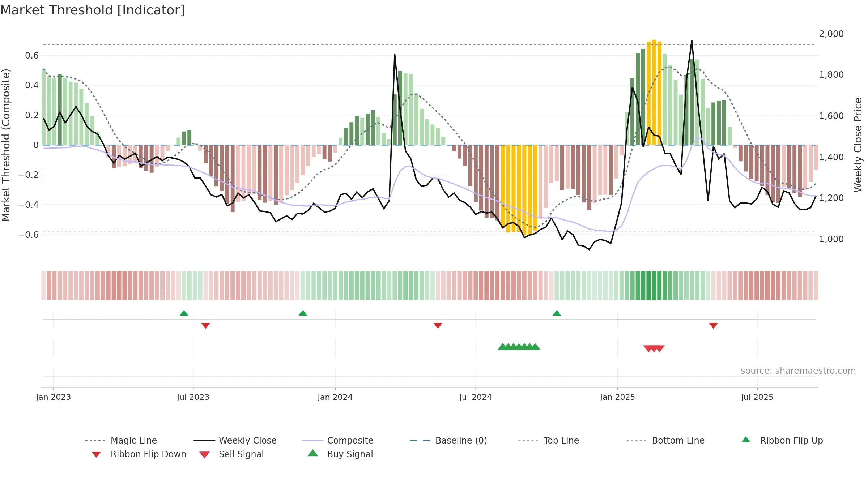
Task: Click the Jul 2025 axis label
Action: point(757,397)
